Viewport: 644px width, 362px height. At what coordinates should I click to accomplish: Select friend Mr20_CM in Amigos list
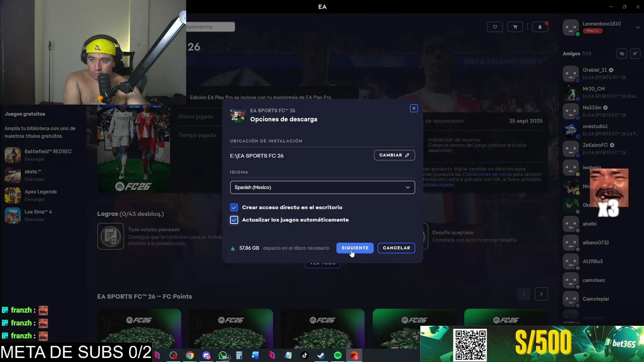point(601,92)
